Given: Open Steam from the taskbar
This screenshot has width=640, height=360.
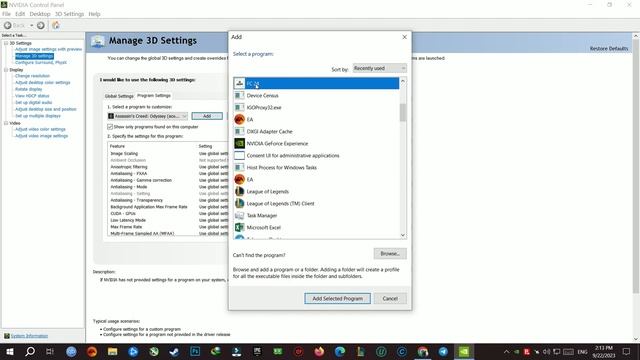Looking at the screenshot, I should 174,351.
